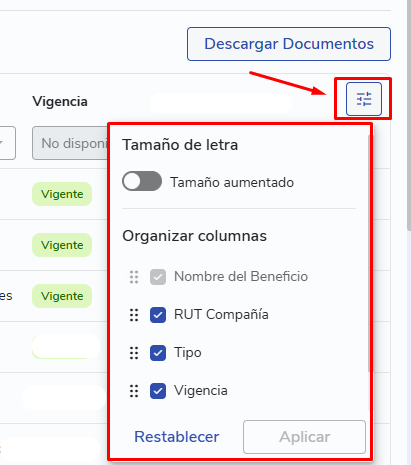Click the third Vigente status badge

[x=62, y=296]
